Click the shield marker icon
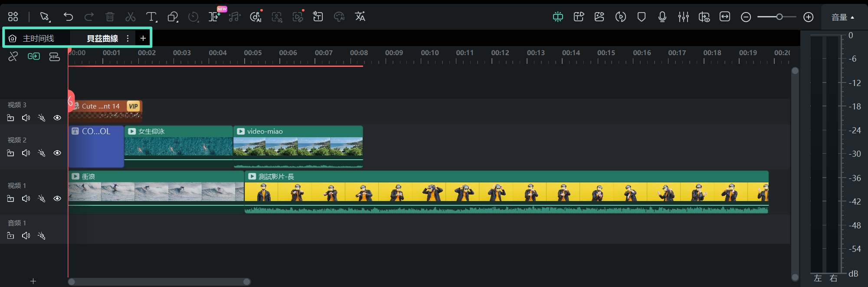 tap(641, 17)
